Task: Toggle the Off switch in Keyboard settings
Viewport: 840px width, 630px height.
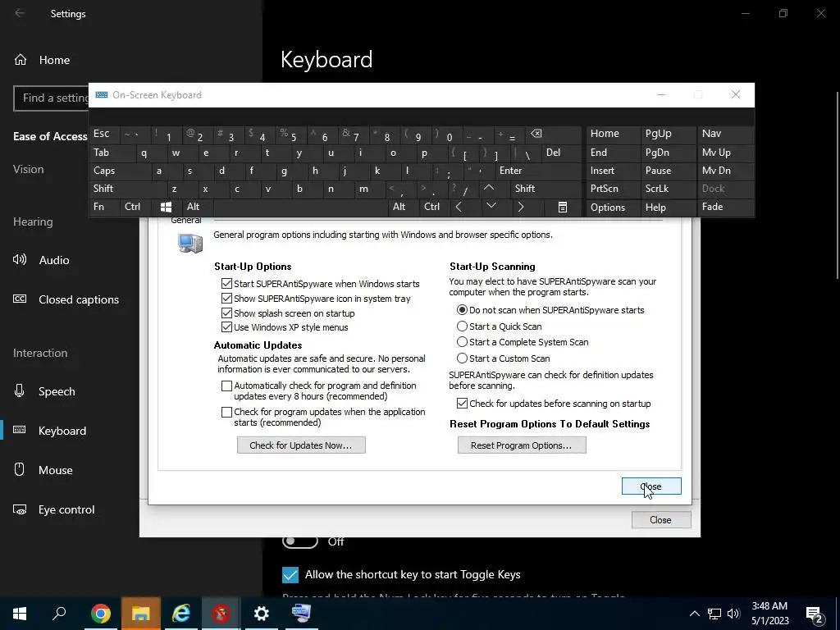Action: [x=300, y=541]
